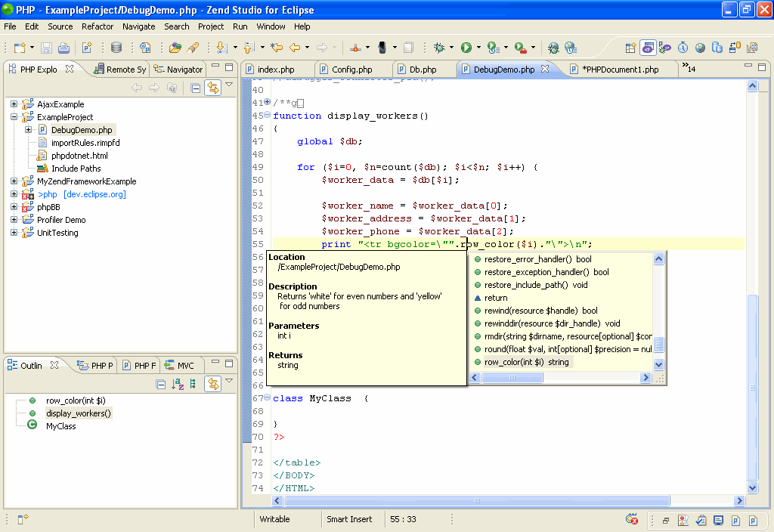
Task: Click the proposal list horizontal scrollbar thumb
Action: click(x=512, y=377)
